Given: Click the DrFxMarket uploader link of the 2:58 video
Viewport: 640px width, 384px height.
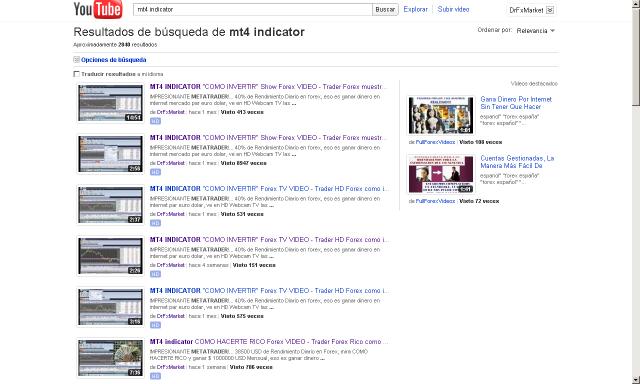Looking at the screenshot, I should (171, 163).
